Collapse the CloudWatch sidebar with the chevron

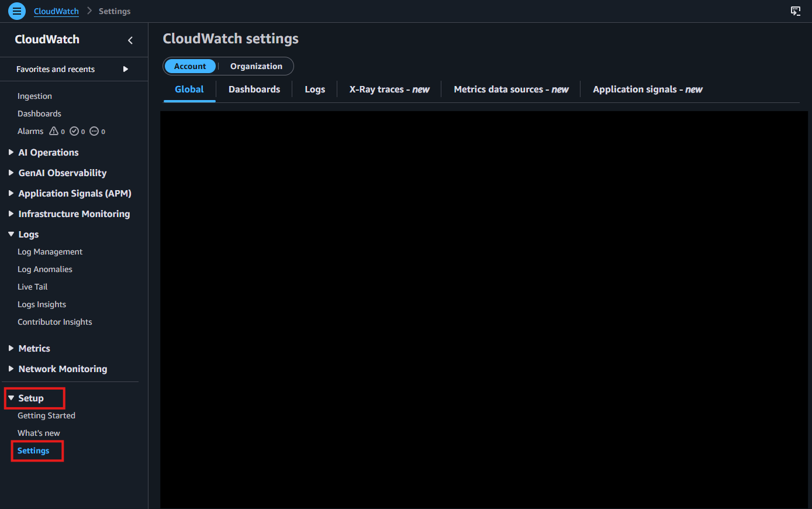click(x=130, y=40)
